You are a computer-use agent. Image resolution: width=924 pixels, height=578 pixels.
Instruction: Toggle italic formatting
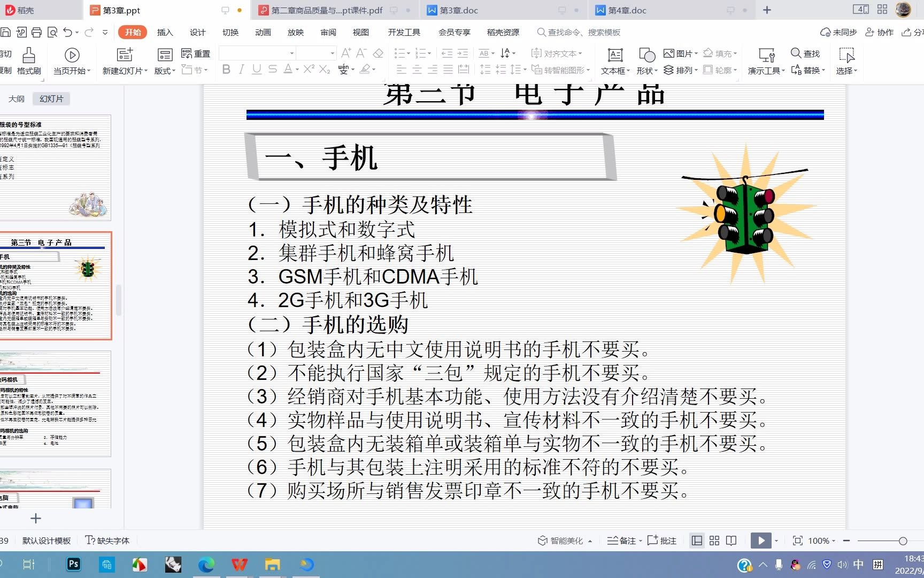(x=241, y=70)
